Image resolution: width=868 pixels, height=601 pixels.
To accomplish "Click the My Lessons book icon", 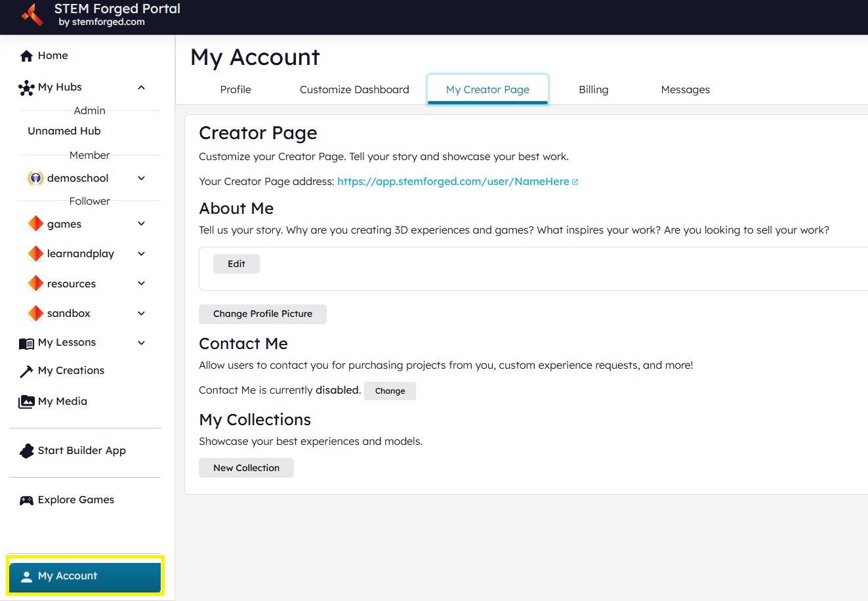I will tap(26, 343).
